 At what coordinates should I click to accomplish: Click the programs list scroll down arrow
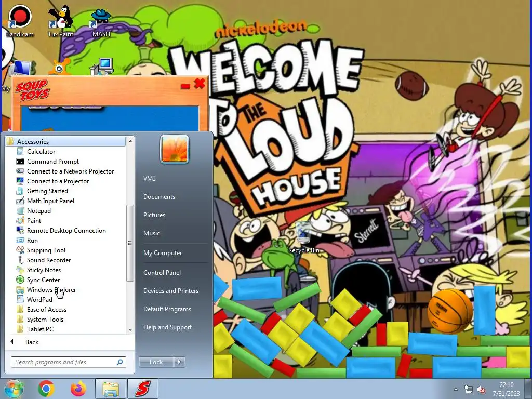(130, 329)
